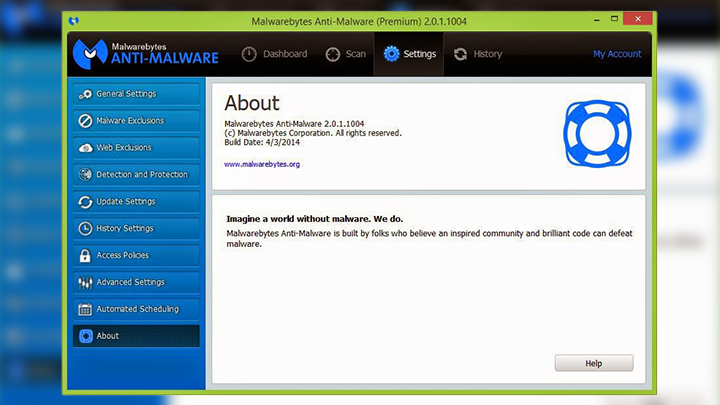Open Web Exclusions section
720x405 pixels.
pos(136,147)
